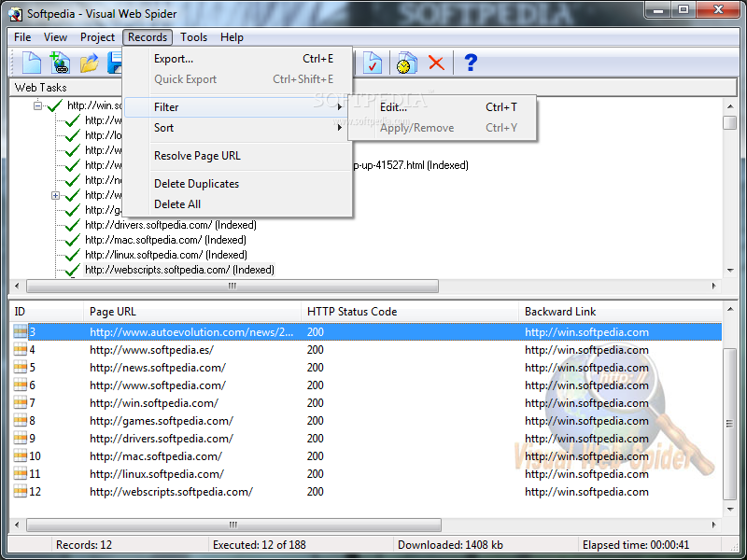Select Edit... in Filter submenu

coord(443,107)
